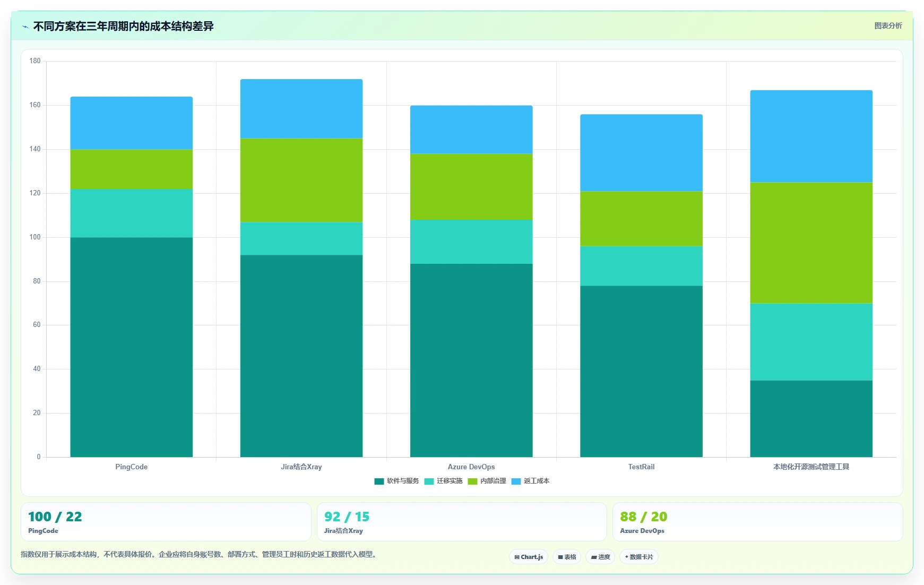Select the 本地化开源测试管理工具 bar's 迁移实施 segment
Viewport: 924px width, 585px height.
tap(811, 342)
